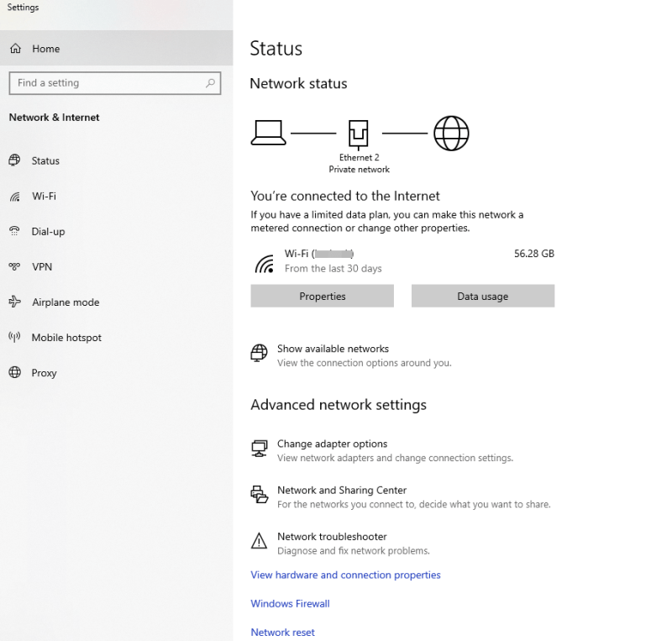Image resolution: width=672 pixels, height=641 pixels.
Task: Select Wi-Fi from the sidebar menu
Action: (x=45, y=196)
